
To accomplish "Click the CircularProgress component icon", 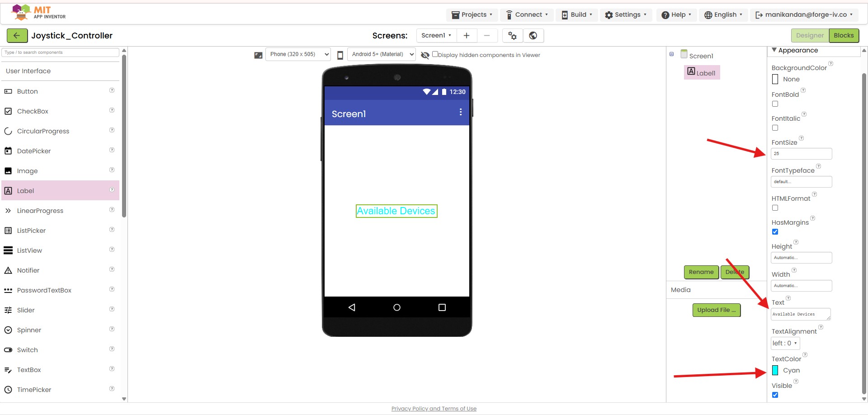I will pyautogui.click(x=8, y=131).
